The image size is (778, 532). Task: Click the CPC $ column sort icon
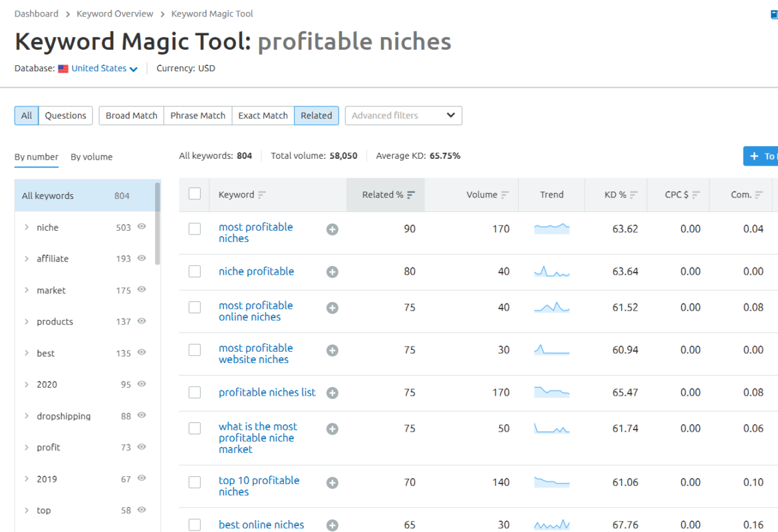pos(696,195)
